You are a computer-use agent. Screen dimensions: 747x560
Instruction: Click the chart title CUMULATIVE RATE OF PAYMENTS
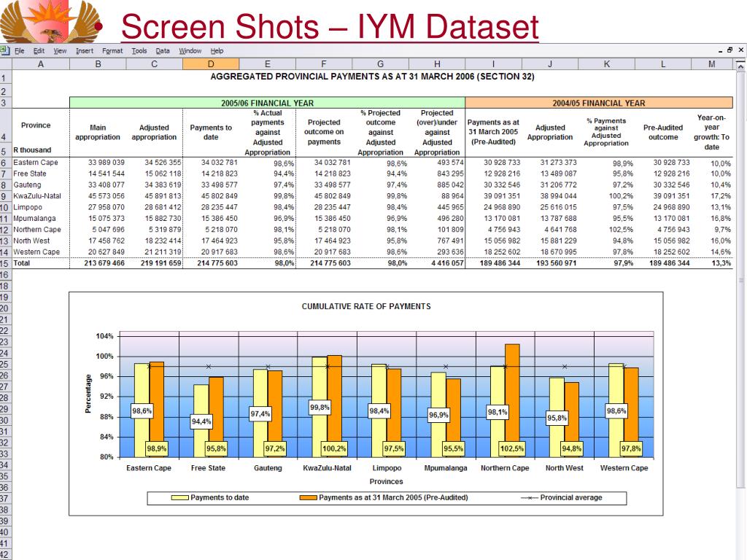[366, 306]
